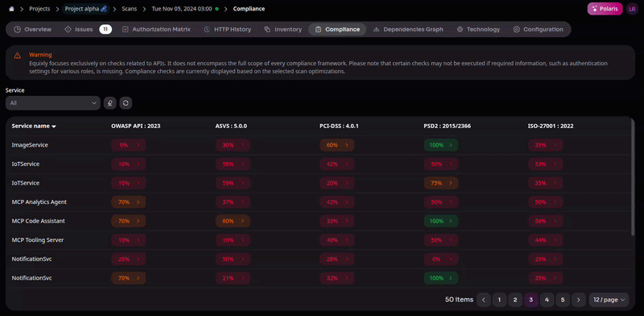Image resolution: width=644 pixels, height=316 pixels.
Task: Go to Projects breadcrumb link
Action: click(39, 9)
